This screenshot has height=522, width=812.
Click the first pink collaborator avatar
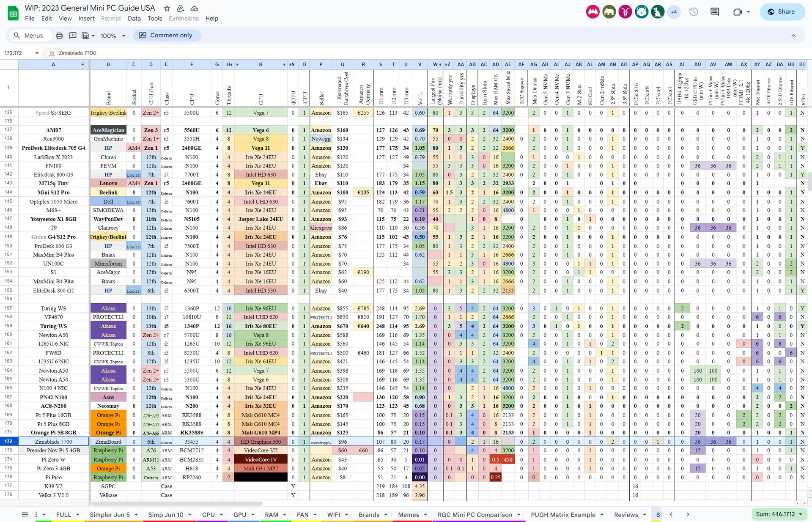593,12
